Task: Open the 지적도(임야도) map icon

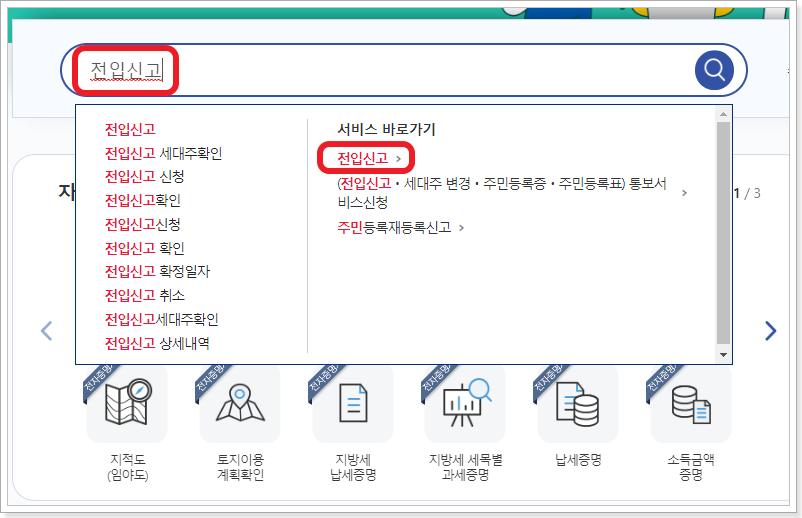Action: click(126, 405)
